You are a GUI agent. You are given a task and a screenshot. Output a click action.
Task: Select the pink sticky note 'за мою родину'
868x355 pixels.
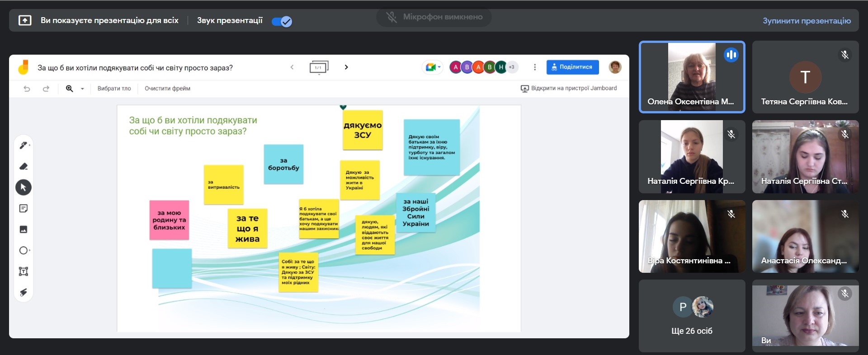point(169,220)
